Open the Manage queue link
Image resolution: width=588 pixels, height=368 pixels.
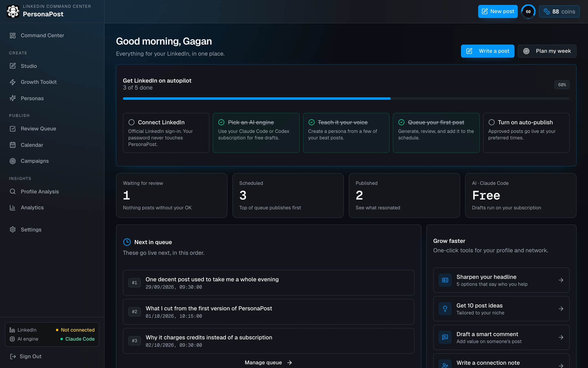pos(268,362)
